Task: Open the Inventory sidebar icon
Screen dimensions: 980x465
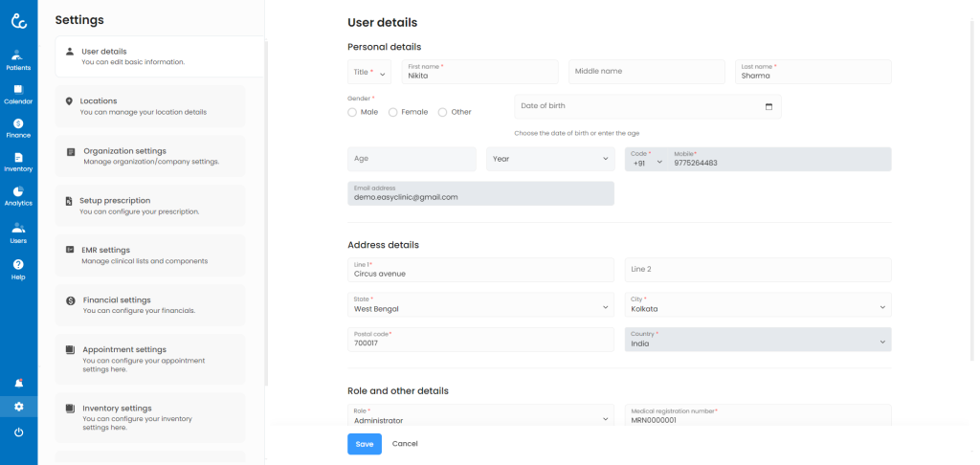Action: [18, 162]
